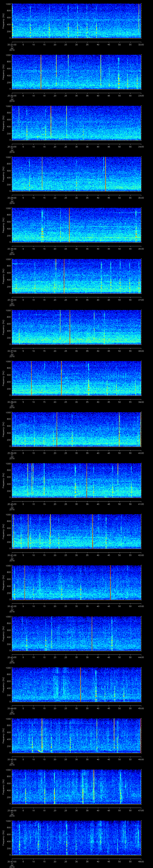
Task: Click the spectrogram panel starting at 20:46:00
Action: tap(76, 787)
